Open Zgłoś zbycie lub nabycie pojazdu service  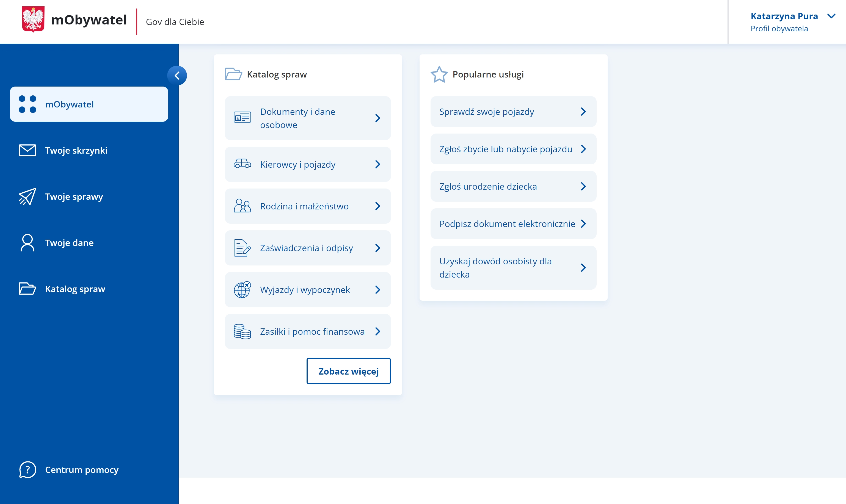click(513, 149)
